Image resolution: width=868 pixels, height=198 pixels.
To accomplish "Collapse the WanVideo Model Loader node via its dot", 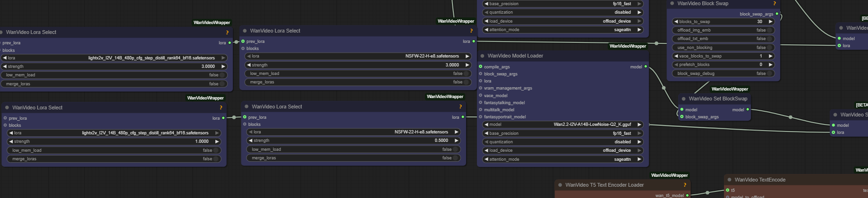I will pyautogui.click(x=482, y=56).
